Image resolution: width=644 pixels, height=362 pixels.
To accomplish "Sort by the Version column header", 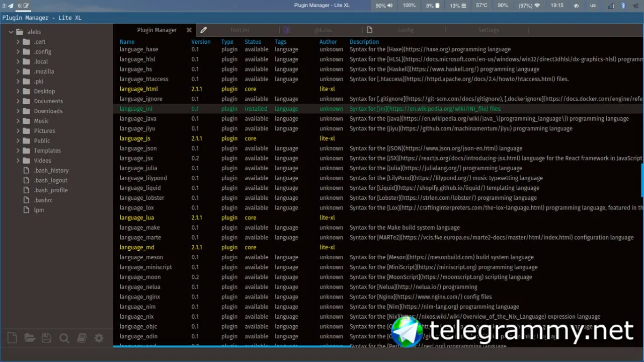I will pyautogui.click(x=201, y=42).
